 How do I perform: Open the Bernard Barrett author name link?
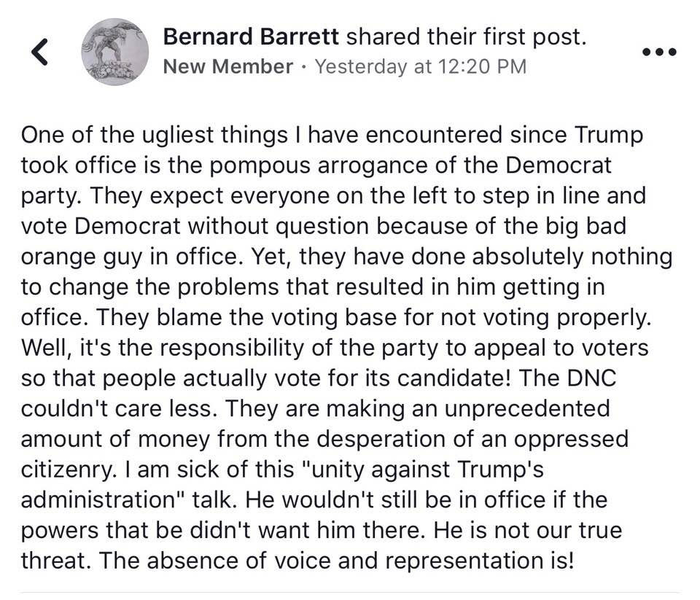tap(253, 37)
